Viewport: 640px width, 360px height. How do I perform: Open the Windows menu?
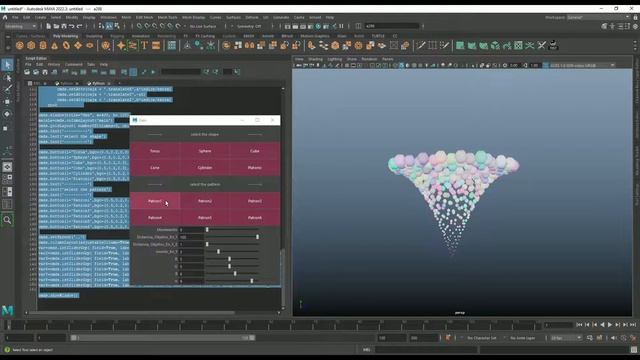(108, 18)
